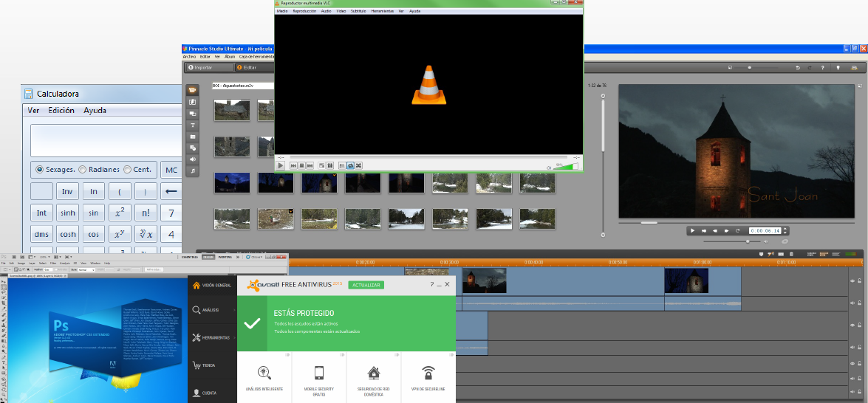The height and width of the screenshot is (403, 868).
Task: Click the Sant Joan church preview in Pinnacle
Action: pyautogui.click(x=737, y=151)
